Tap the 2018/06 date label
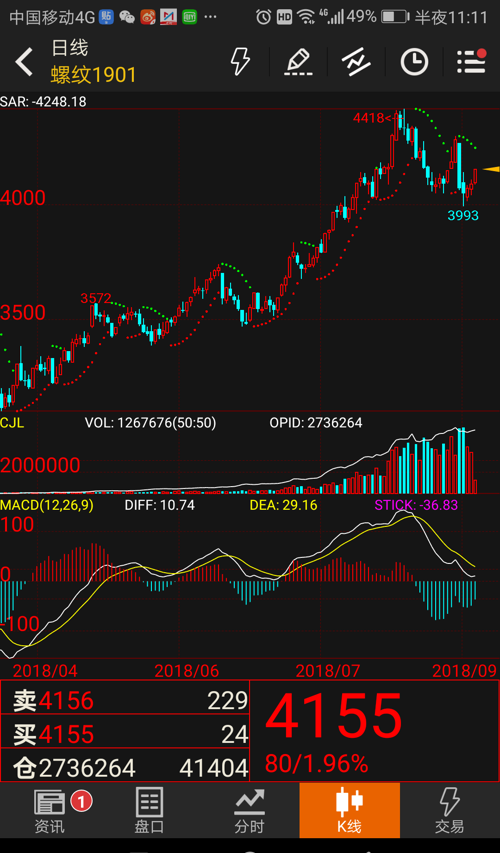 click(187, 670)
